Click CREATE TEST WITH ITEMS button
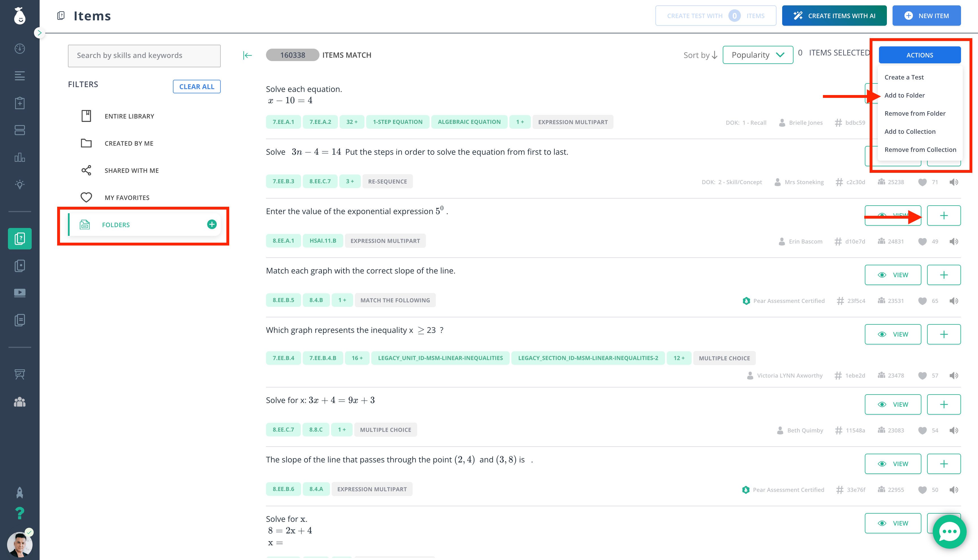 (716, 16)
